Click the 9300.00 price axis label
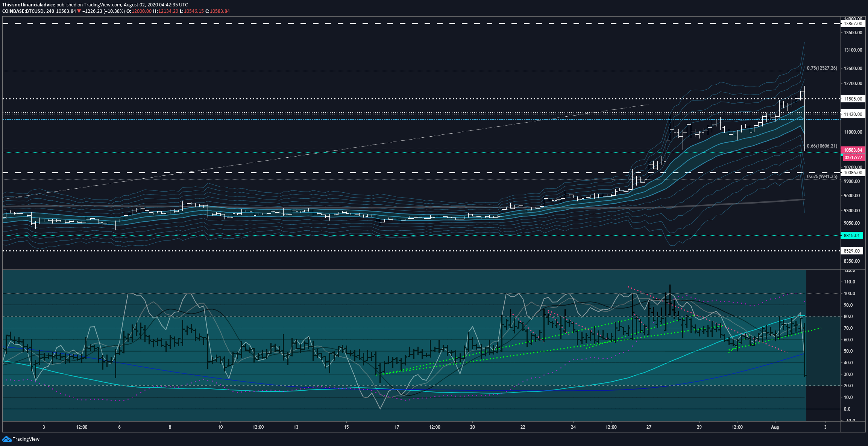Image resolution: width=868 pixels, height=446 pixels. (852, 211)
